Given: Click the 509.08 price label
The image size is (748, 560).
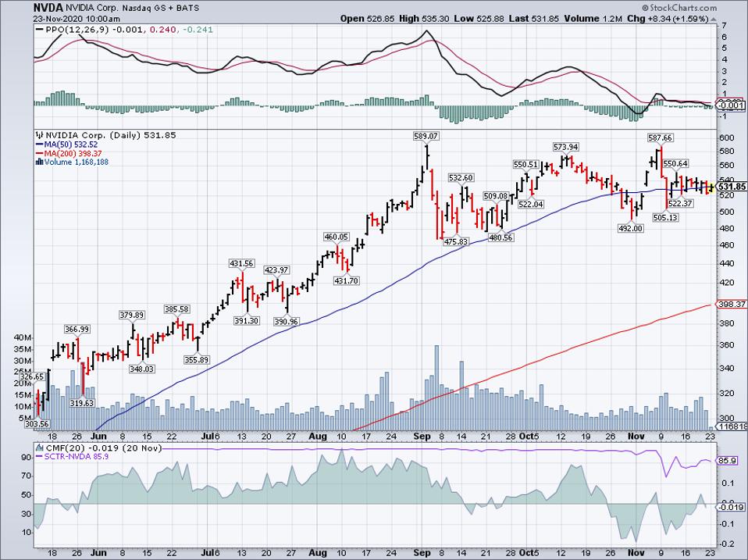Looking at the screenshot, I should pos(496,196).
